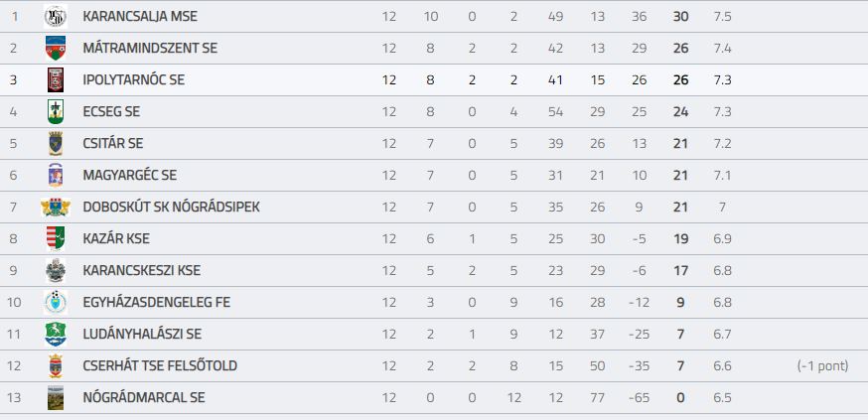The height and width of the screenshot is (420, 868).
Task: Click the Ipolytarnóc SE team crest
Action: coord(56,79)
